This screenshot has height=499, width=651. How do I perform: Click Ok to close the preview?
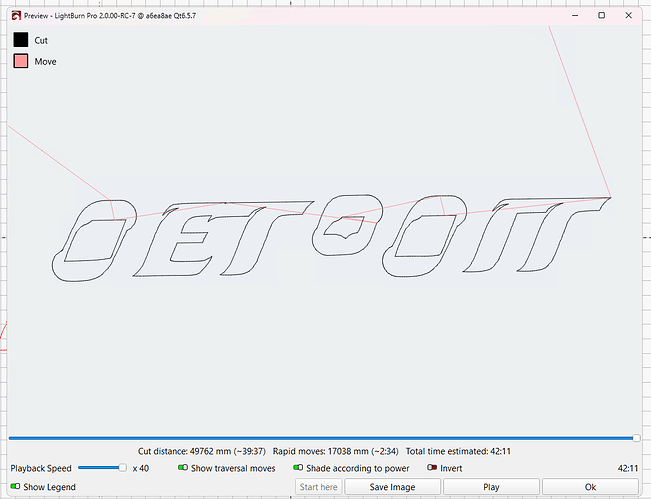[x=590, y=487]
